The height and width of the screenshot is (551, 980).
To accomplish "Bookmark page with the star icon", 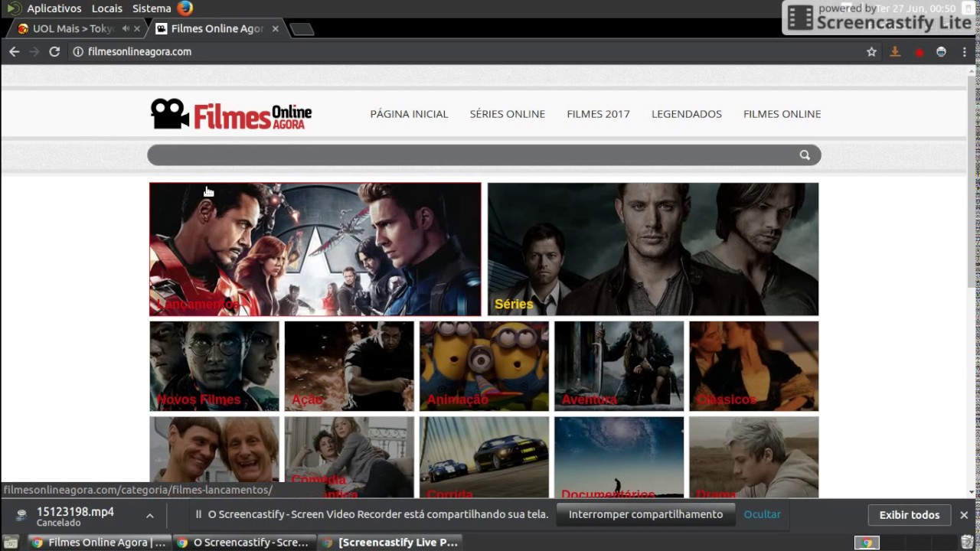I will coord(871,51).
